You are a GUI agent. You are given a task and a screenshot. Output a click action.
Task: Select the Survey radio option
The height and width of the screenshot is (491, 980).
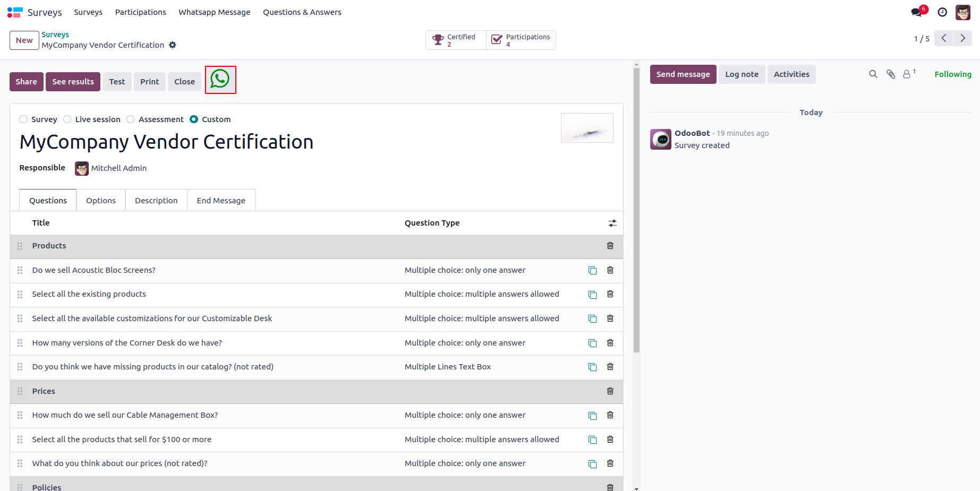(23, 119)
